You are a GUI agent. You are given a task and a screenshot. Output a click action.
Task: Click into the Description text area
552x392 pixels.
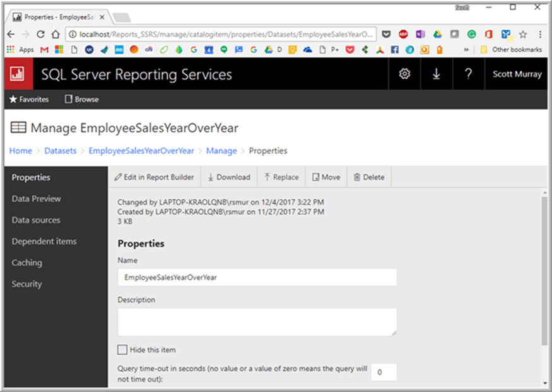click(257, 322)
